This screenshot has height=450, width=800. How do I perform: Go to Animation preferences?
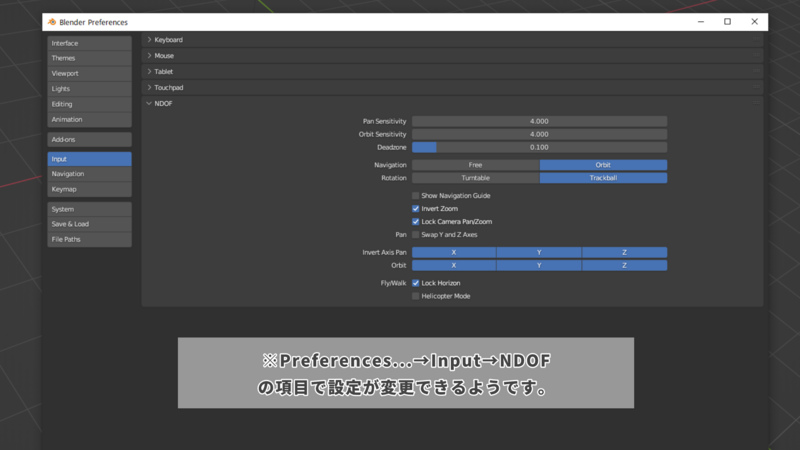[x=89, y=119]
